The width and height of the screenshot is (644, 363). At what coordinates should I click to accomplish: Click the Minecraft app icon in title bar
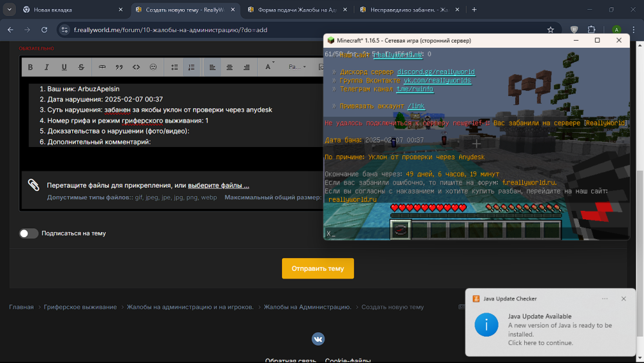click(x=330, y=40)
